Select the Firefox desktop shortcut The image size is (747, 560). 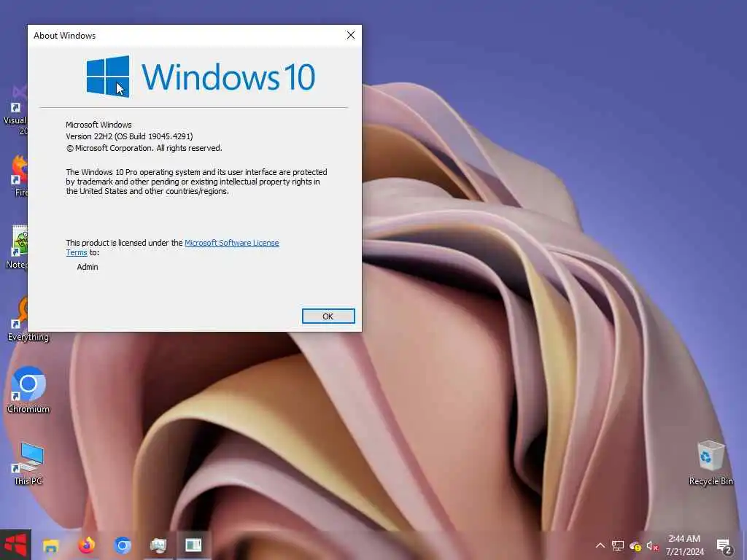pyautogui.click(x=19, y=175)
